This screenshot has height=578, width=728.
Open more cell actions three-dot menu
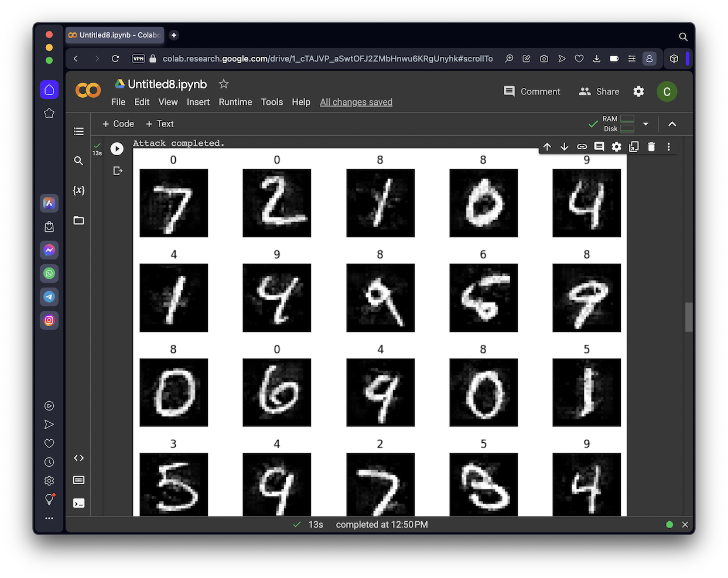(x=668, y=147)
